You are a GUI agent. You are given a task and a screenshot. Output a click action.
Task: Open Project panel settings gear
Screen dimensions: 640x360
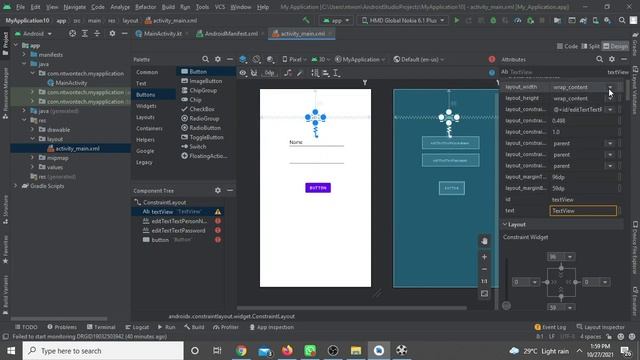coord(112,33)
